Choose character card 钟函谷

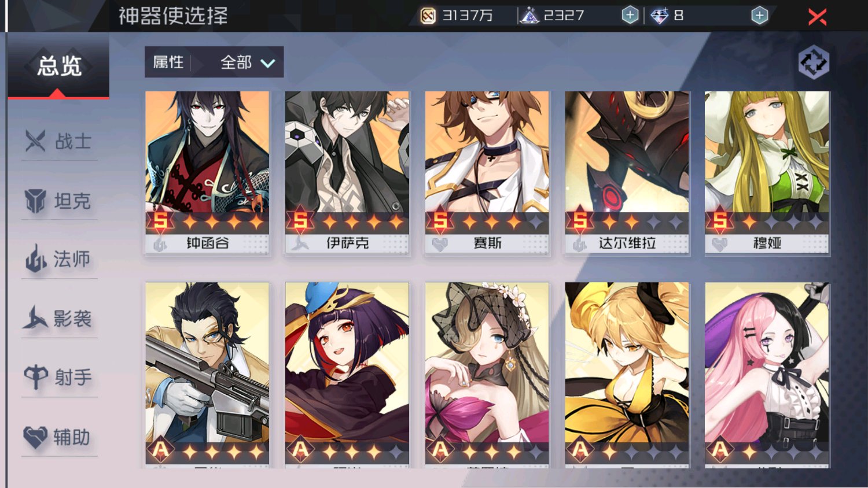coord(207,173)
